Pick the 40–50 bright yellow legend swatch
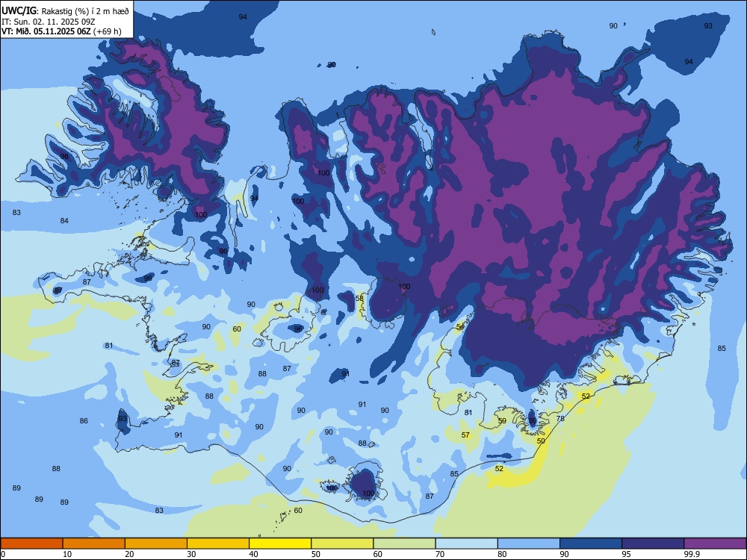Viewport: 747px width, 560px height. [280, 544]
